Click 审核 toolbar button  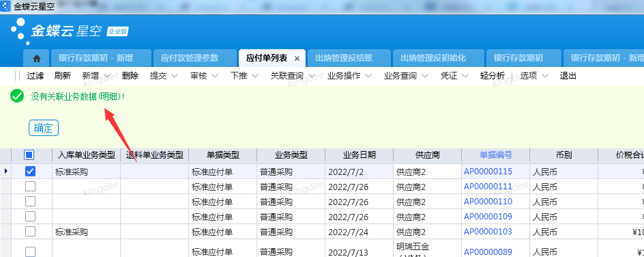coord(199,76)
